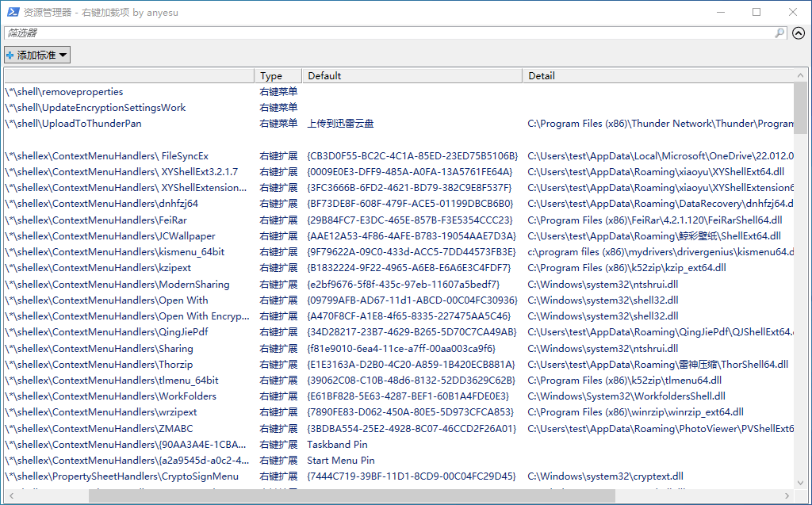This screenshot has height=505, width=812.
Task: Click the vertical scrollbar up arrow
Action: 801,75
